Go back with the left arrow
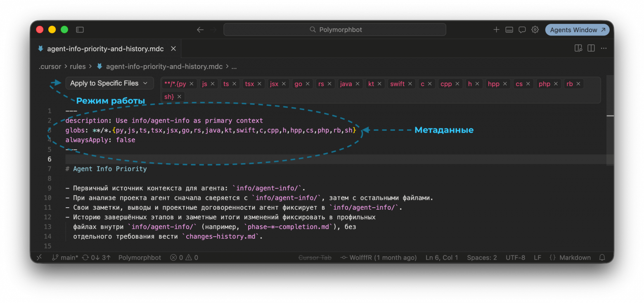This screenshot has height=303, width=644. 200,30
